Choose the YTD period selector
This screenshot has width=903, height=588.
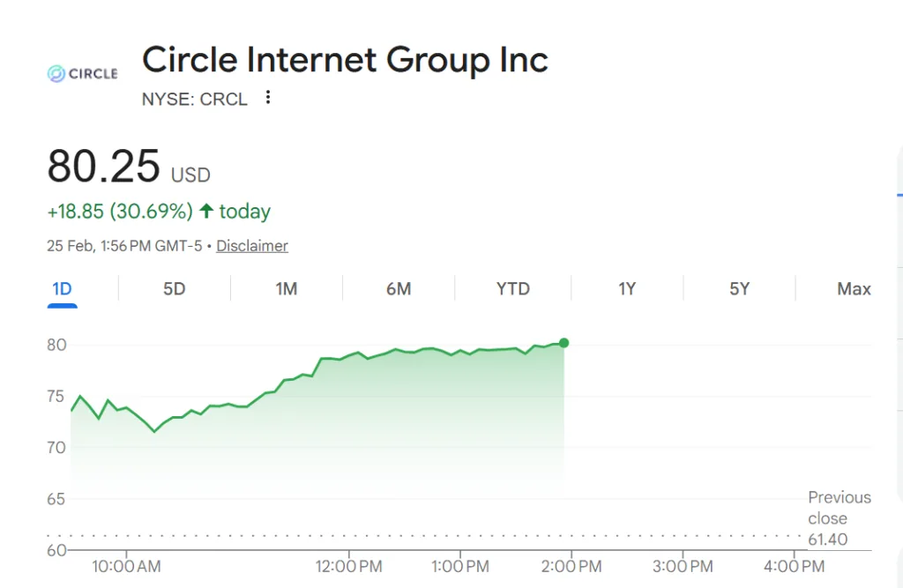coord(513,288)
